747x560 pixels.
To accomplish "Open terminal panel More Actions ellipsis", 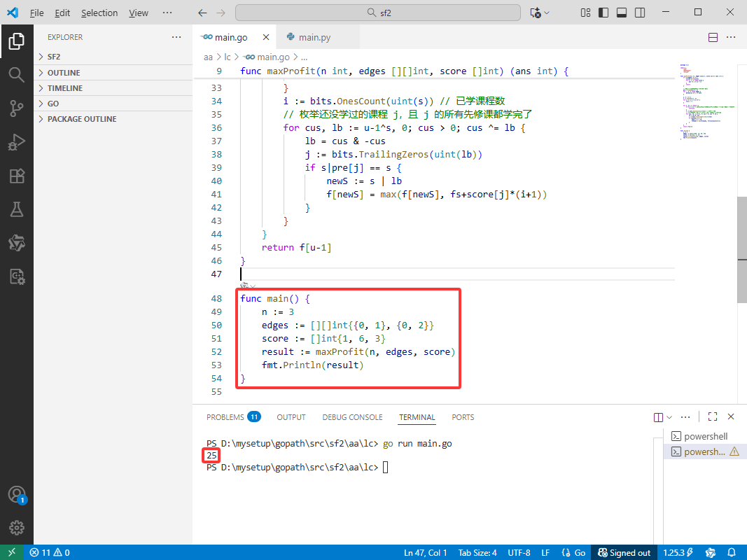I will (x=685, y=417).
